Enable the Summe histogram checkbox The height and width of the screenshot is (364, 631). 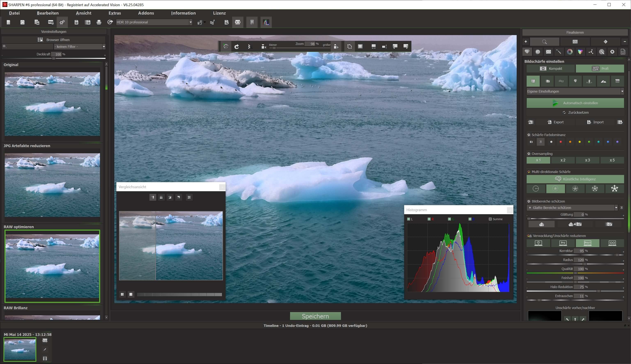(490, 219)
